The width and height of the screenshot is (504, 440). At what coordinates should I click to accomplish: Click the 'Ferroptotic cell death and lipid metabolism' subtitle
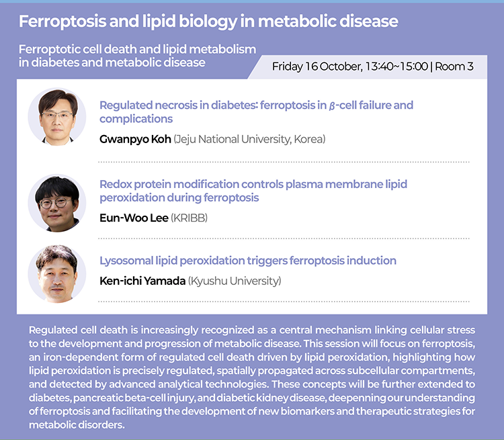point(137,56)
